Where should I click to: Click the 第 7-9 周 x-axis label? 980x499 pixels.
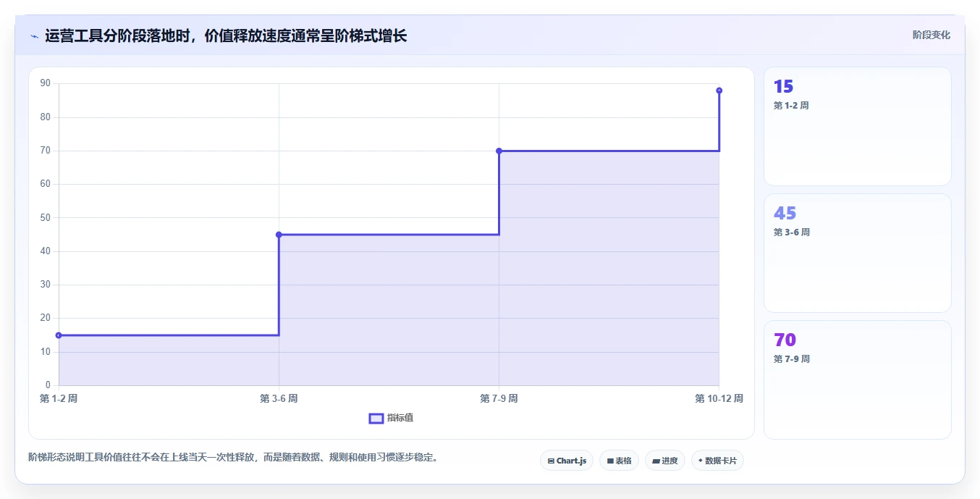pyautogui.click(x=499, y=398)
